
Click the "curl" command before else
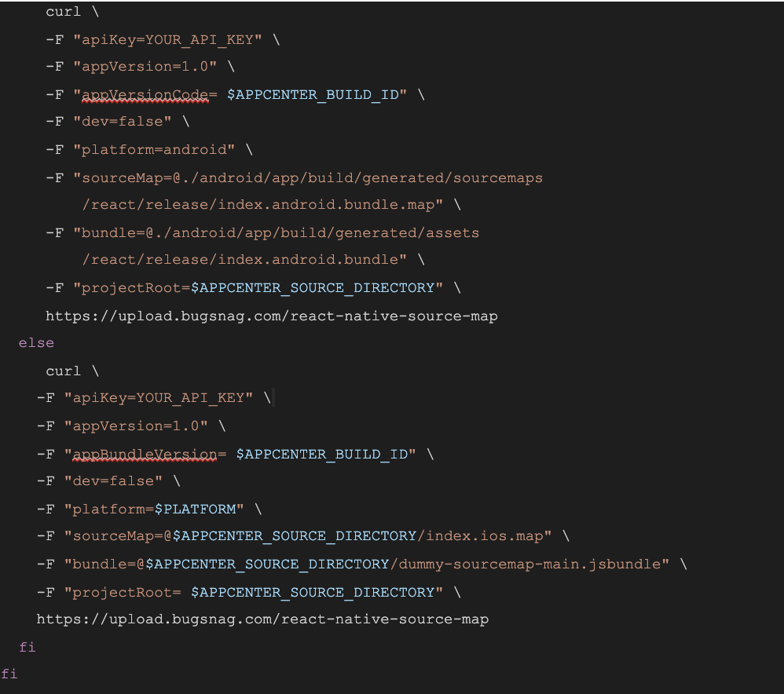tap(63, 12)
